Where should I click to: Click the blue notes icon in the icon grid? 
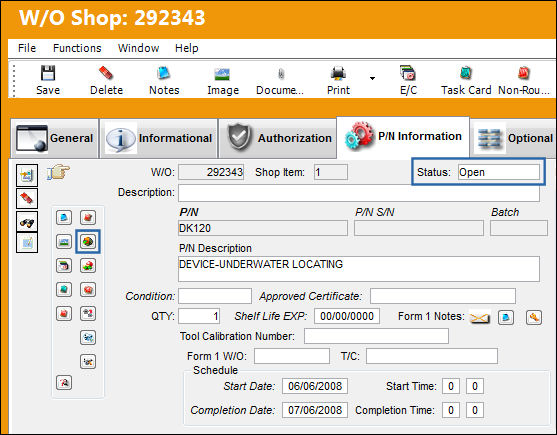point(64,217)
